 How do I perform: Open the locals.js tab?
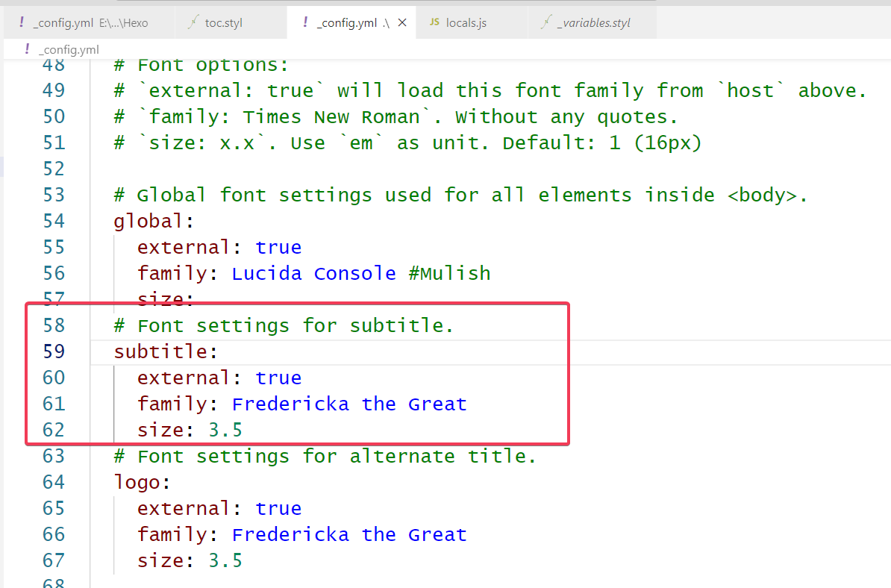[x=466, y=23]
